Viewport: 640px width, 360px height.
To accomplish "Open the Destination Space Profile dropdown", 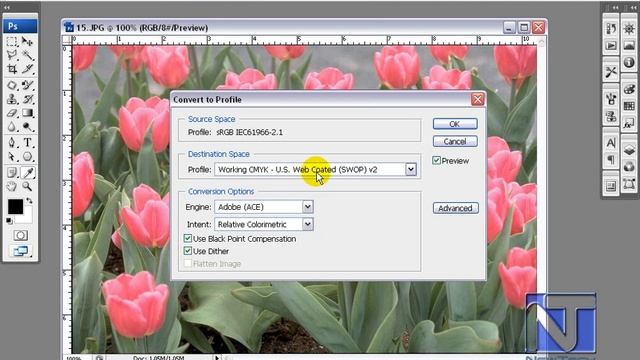I will [x=411, y=169].
